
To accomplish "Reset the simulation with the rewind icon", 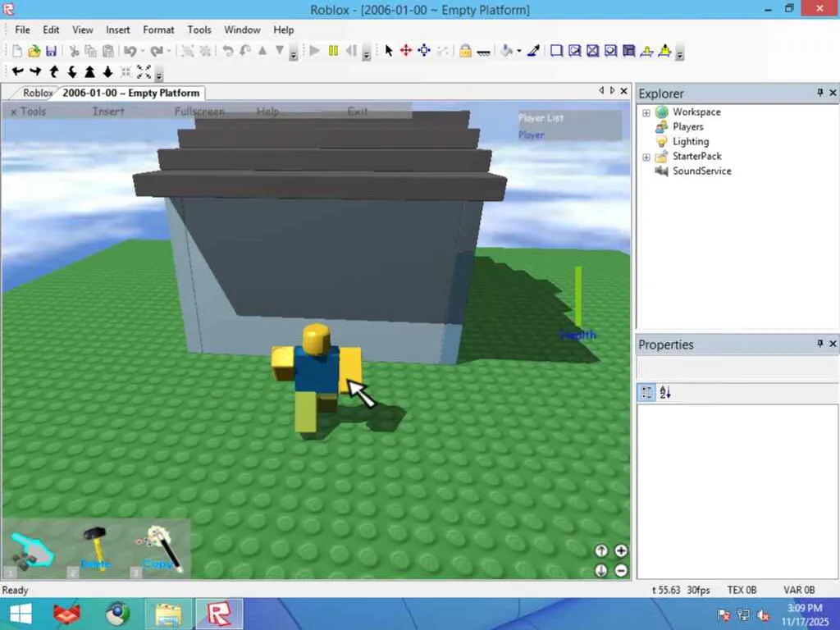I will 351,51.
